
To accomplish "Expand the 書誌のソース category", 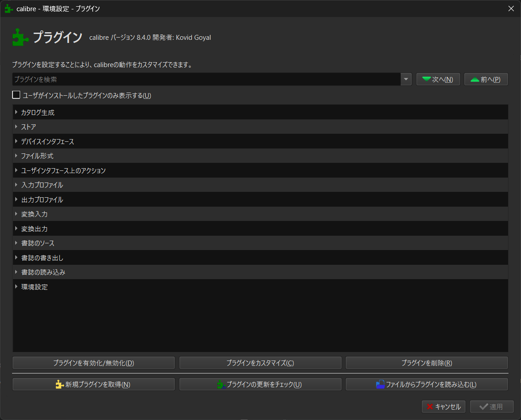I will coord(17,243).
